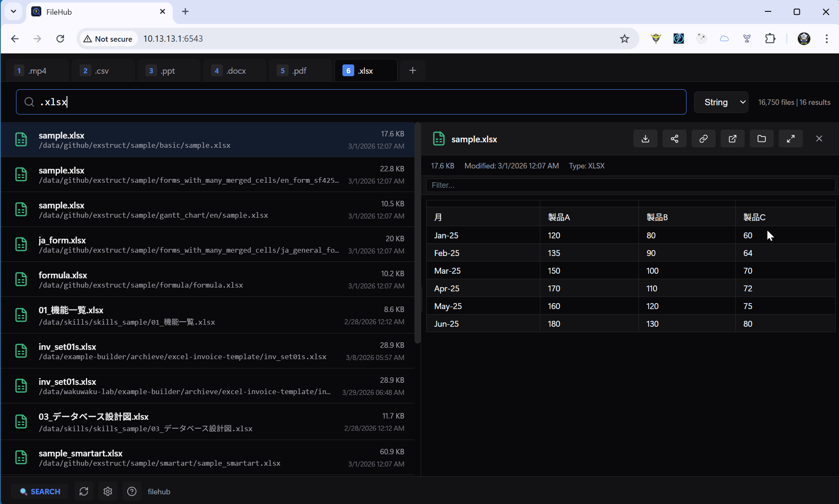Screen dimensions: 839x504
Task: Open the browser tab list chevron
Action: coord(13,11)
